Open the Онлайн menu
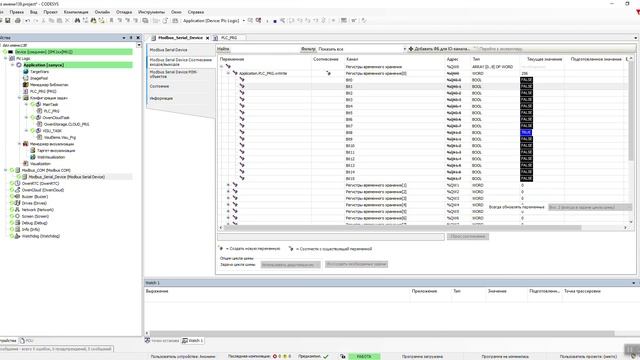Viewport: 640px width, 360px height. [102, 12]
